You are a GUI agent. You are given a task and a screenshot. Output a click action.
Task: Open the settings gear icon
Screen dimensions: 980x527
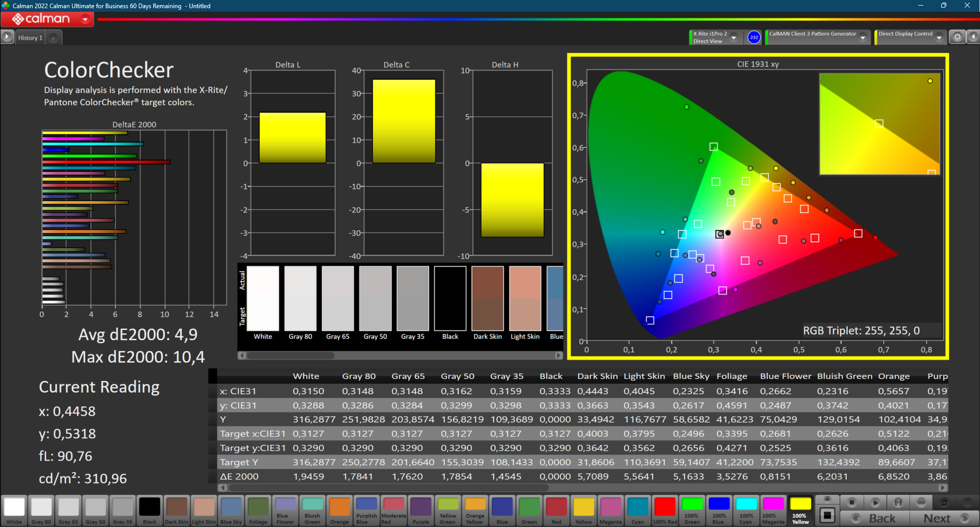(x=957, y=37)
